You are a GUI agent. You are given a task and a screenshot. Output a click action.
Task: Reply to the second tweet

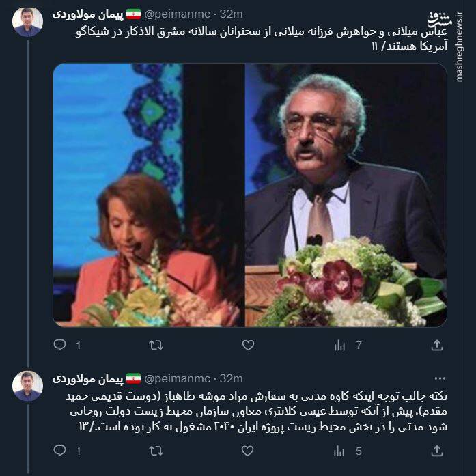coord(60,451)
